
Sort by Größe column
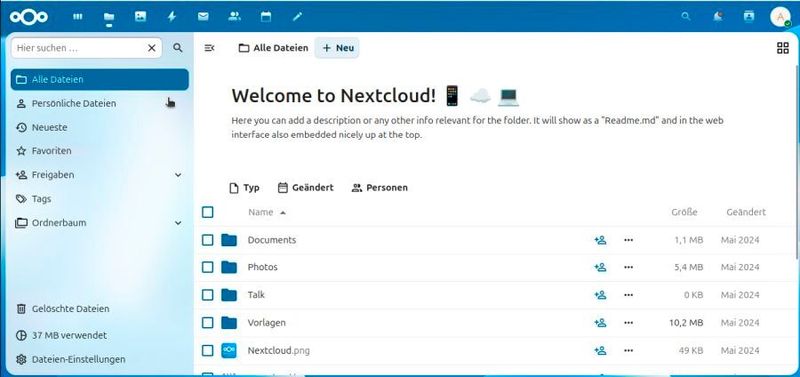[x=684, y=212]
